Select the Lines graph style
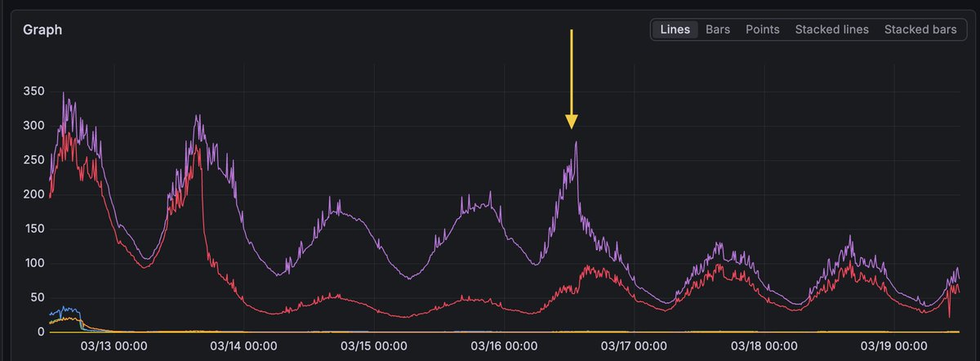Image resolution: width=980 pixels, height=361 pixels. point(675,29)
